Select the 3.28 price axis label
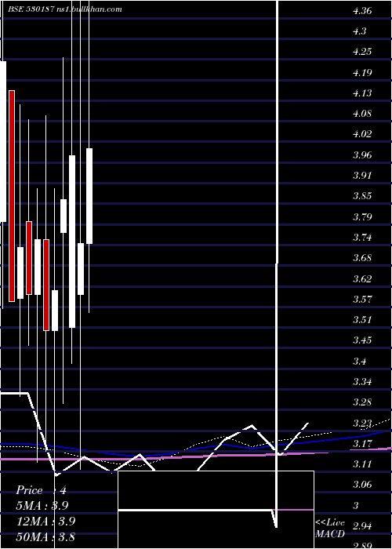The height and width of the screenshot is (549, 392). (362, 402)
